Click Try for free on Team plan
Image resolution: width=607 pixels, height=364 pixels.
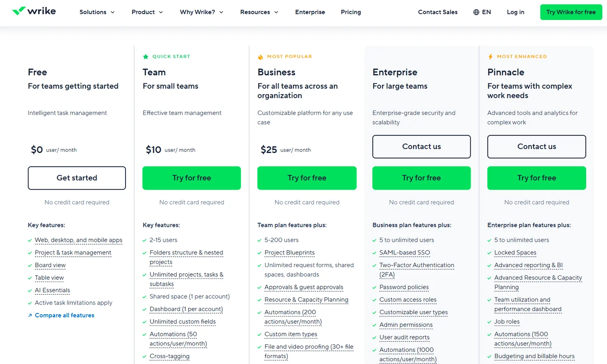tap(192, 178)
